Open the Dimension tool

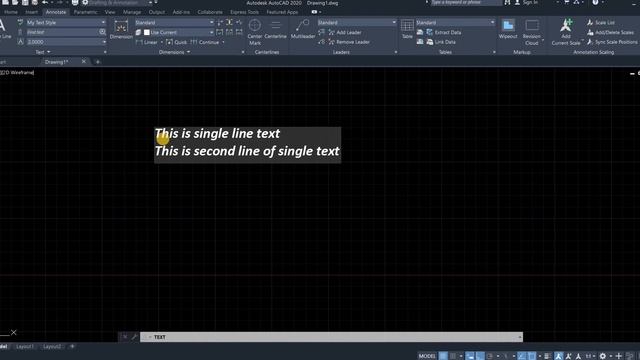121,29
